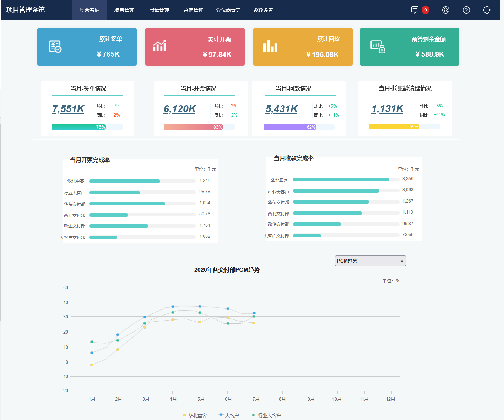Toggle 行业大客户 series in chart legend

coord(266,415)
